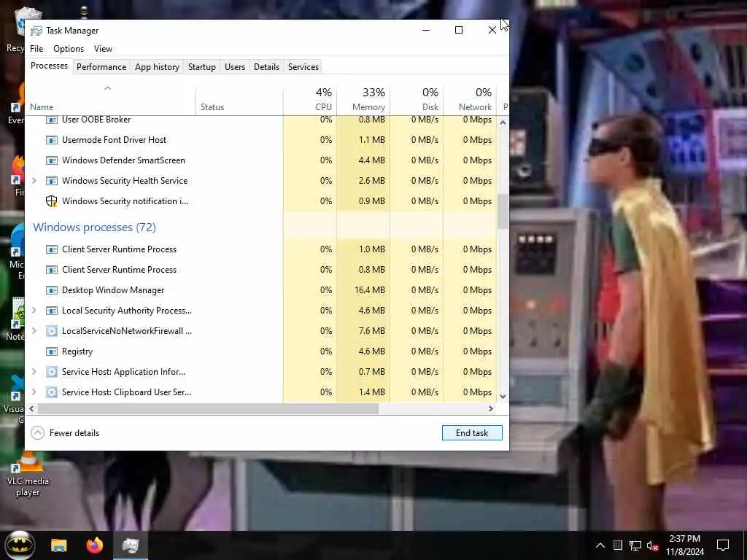
Task: Click the Task Manager title bar icon
Action: pos(36,31)
